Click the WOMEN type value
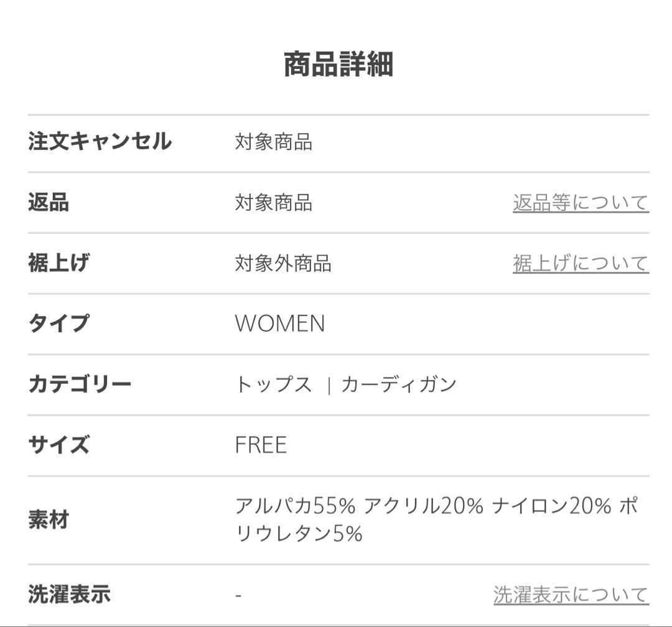 point(279,323)
